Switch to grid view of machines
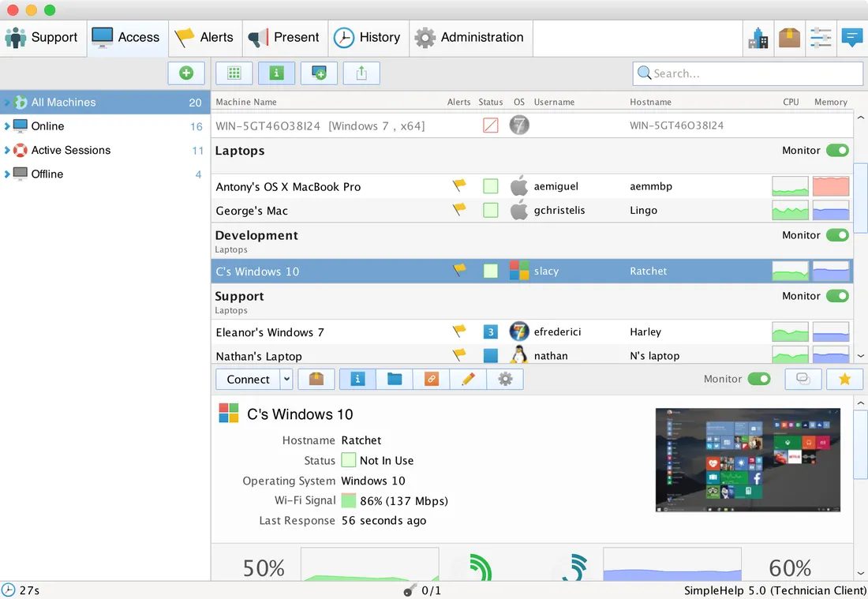The width and height of the screenshot is (868, 599). point(234,73)
